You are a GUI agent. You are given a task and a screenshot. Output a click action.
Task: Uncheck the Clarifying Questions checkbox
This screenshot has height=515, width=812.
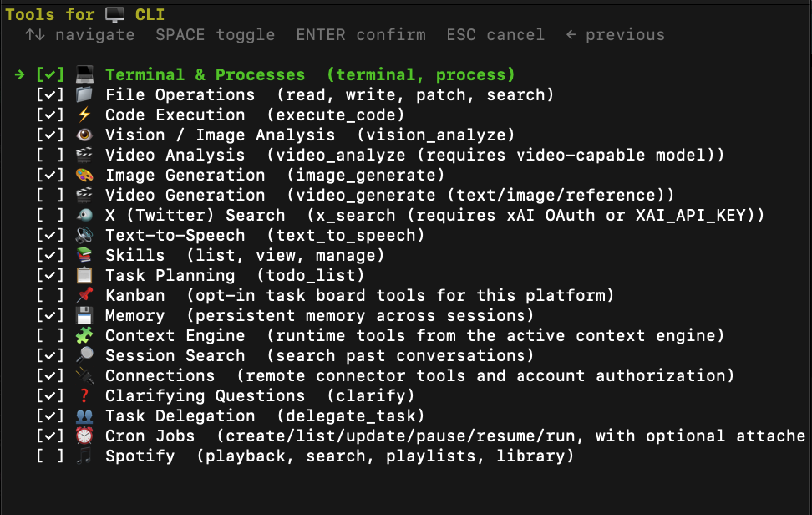(50, 395)
